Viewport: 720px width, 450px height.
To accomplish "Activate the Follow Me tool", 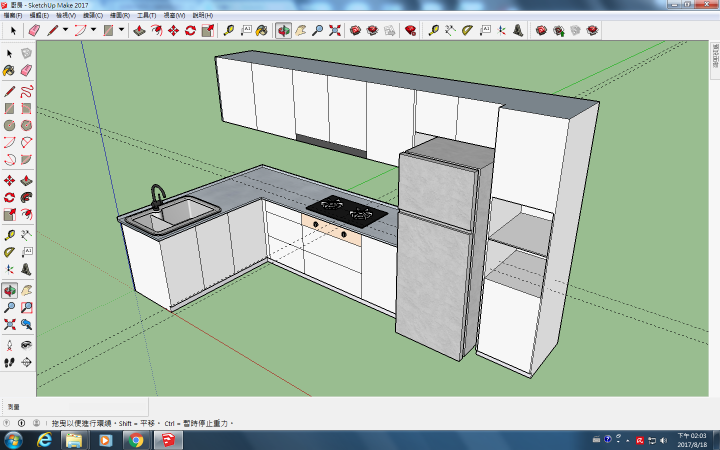I will pyautogui.click(x=26, y=197).
